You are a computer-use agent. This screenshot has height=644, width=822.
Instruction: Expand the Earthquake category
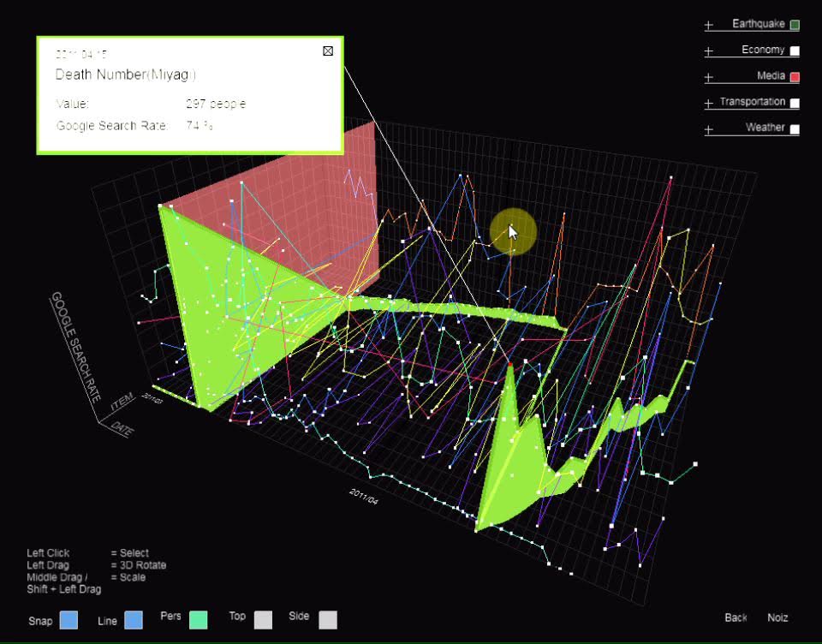(x=708, y=26)
